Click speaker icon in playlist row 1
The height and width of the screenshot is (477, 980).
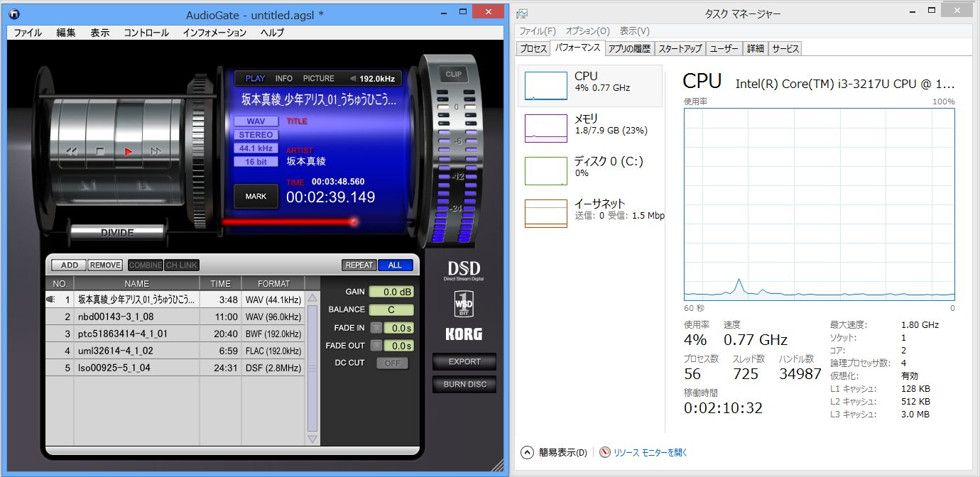tap(50, 300)
